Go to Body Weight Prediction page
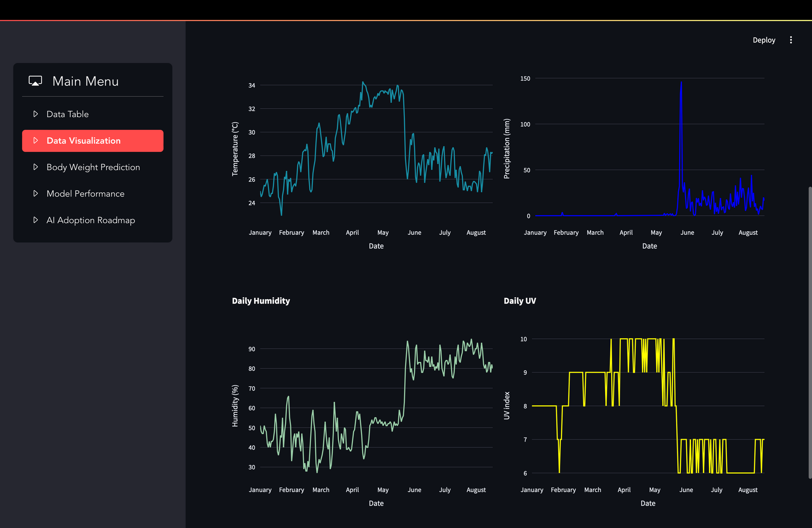Screen dimensions: 812x528 [x=93, y=167]
